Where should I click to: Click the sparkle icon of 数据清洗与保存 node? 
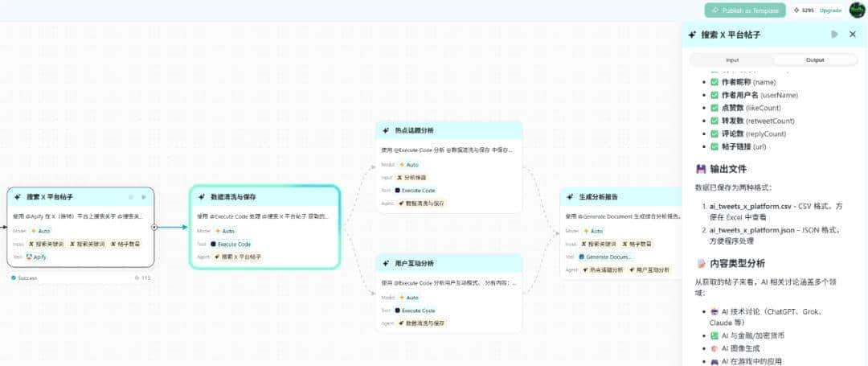click(202, 196)
